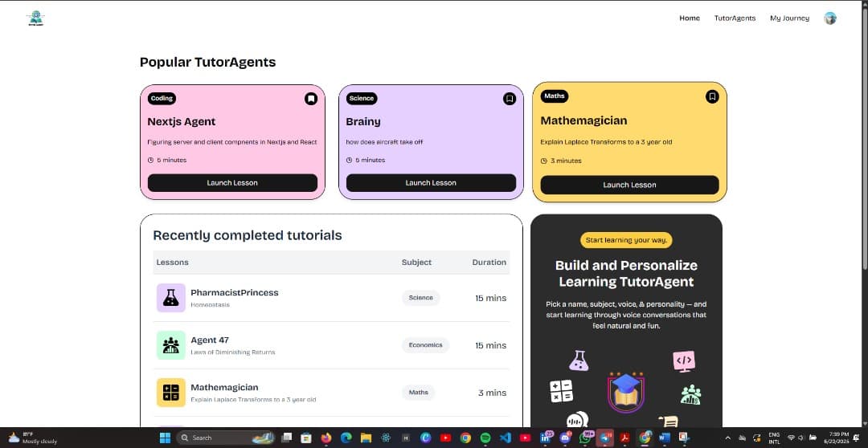Open the user profile avatar
The image size is (868, 448).
[830, 18]
